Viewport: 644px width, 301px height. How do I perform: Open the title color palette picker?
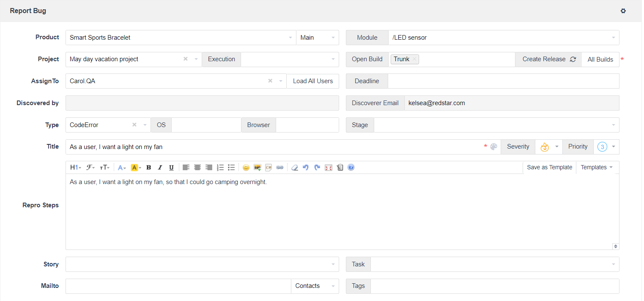[x=493, y=147]
